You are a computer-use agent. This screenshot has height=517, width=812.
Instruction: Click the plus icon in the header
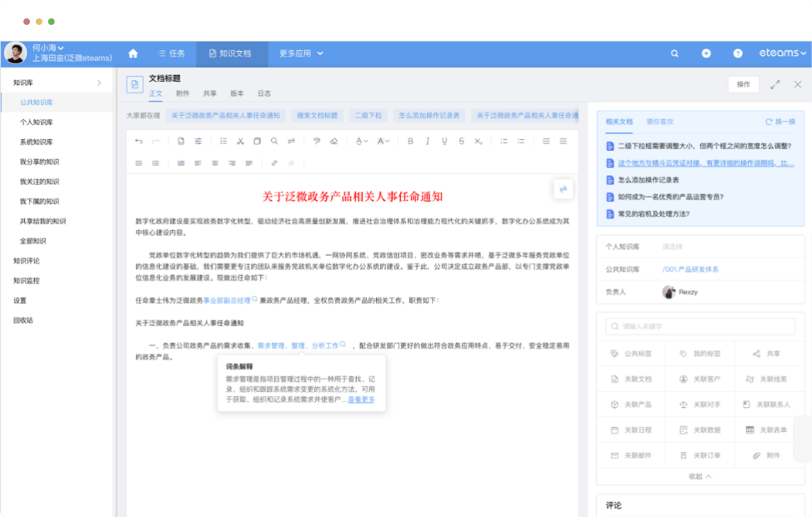pyautogui.click(x=706, y=53)
